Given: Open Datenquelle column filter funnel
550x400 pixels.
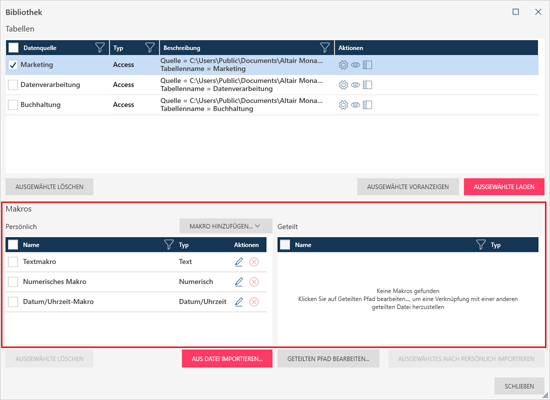Looking at the screenshot, I should pos(100,47).
